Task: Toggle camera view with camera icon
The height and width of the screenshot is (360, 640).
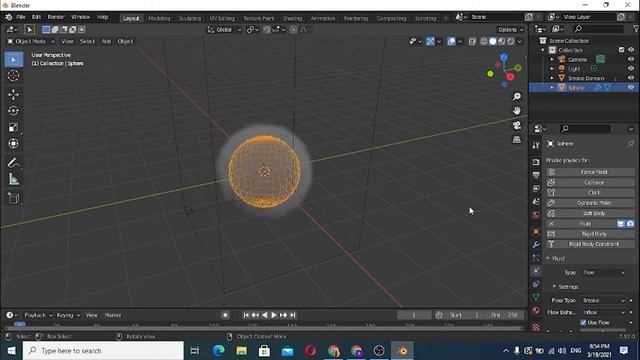Action: (517, 125)
